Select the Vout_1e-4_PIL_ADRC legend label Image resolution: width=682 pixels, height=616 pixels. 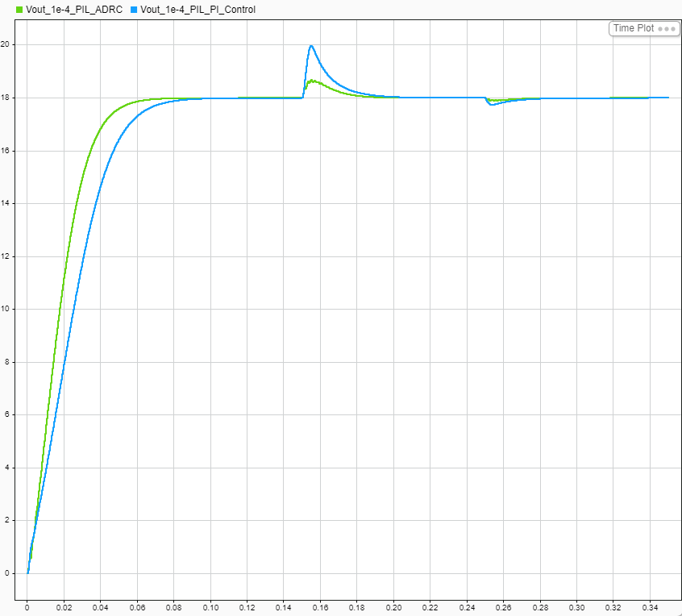(x=74, y=10)
